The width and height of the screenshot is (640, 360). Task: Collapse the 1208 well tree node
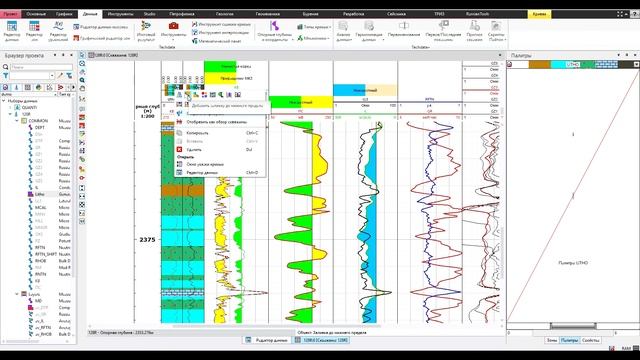click(10, 114)
